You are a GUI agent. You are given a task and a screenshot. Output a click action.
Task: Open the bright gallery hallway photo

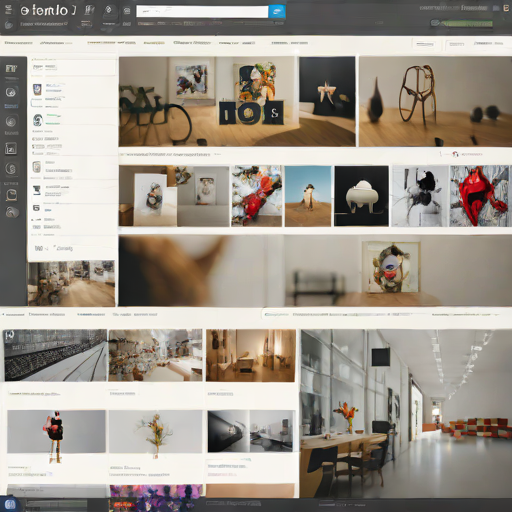tap(406, 413)
